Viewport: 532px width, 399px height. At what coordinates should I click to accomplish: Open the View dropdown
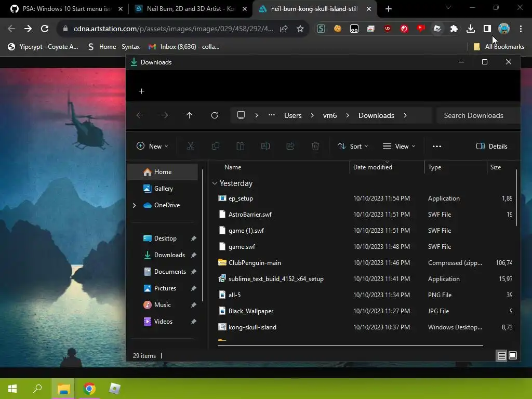[x=399, y=146]
